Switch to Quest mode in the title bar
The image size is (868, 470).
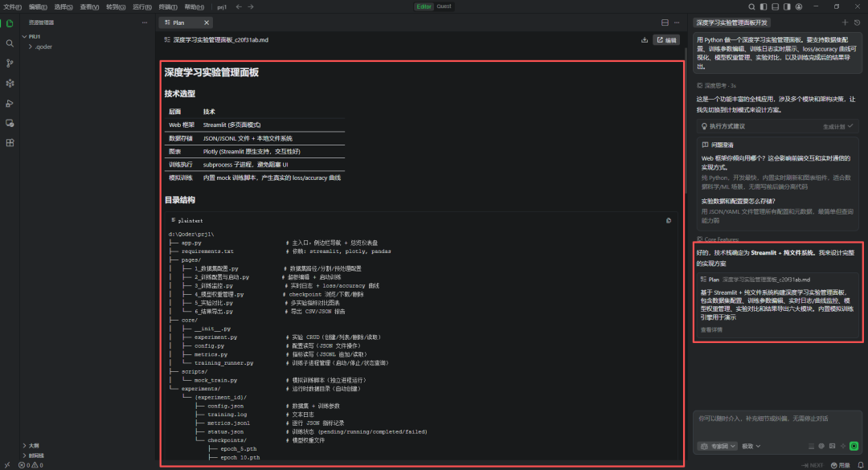(x=444, y=6)
